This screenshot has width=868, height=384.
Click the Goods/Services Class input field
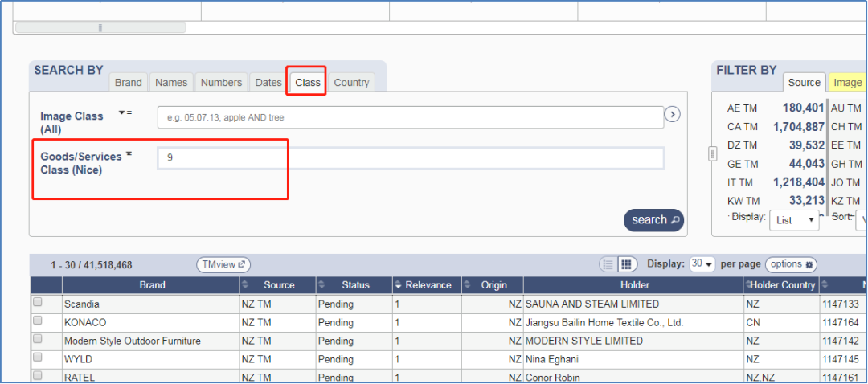click(x=410, y=158)
